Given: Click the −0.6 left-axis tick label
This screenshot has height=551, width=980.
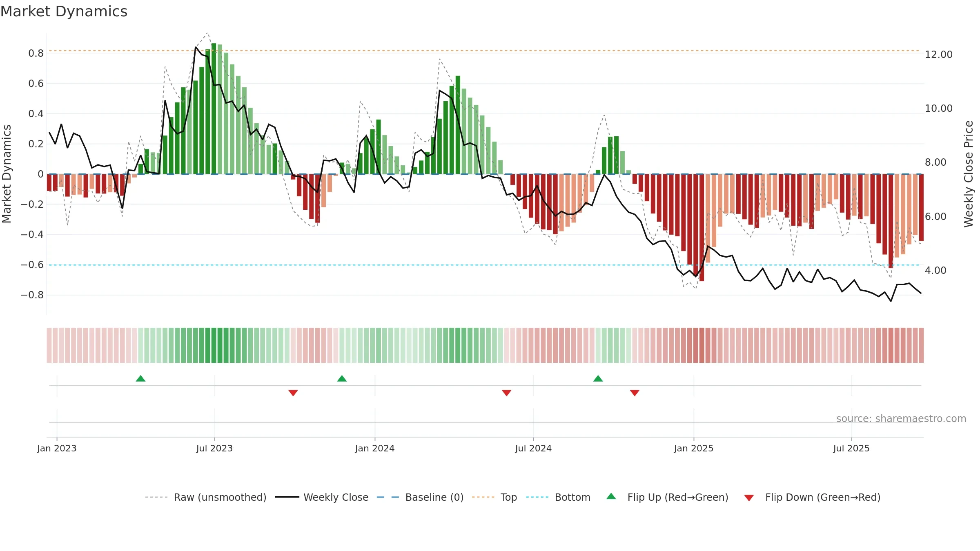Looking at the screenshot, I should [32, 264].
